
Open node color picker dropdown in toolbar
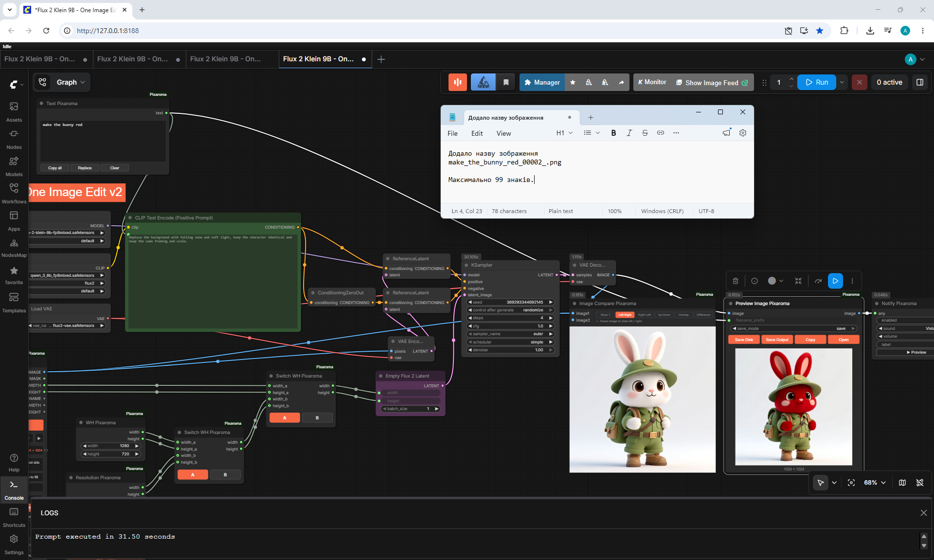pos(775,281)
